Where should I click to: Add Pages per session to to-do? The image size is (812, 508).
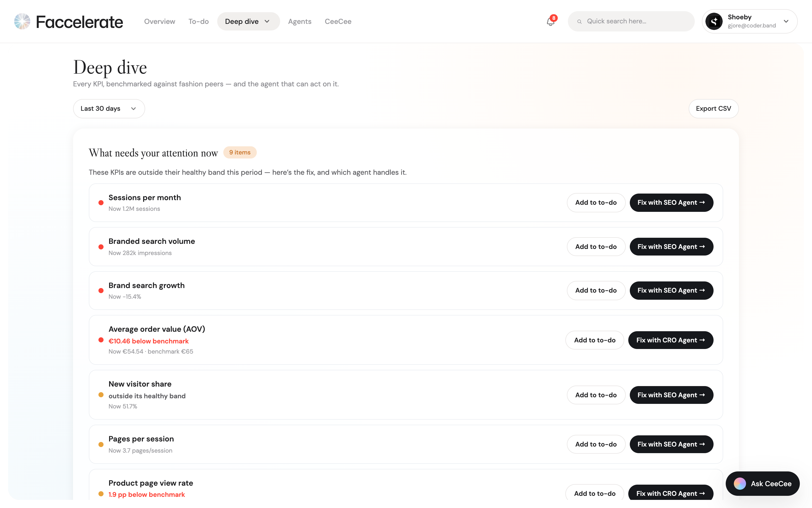pyautogui.click(x=596, y=444)
